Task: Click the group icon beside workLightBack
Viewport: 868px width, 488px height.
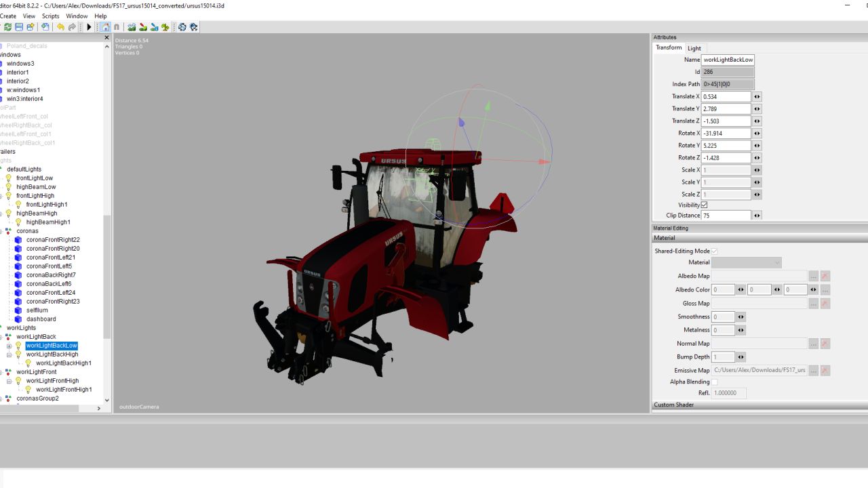Action: pyautogui.click(x=9, y=337)
